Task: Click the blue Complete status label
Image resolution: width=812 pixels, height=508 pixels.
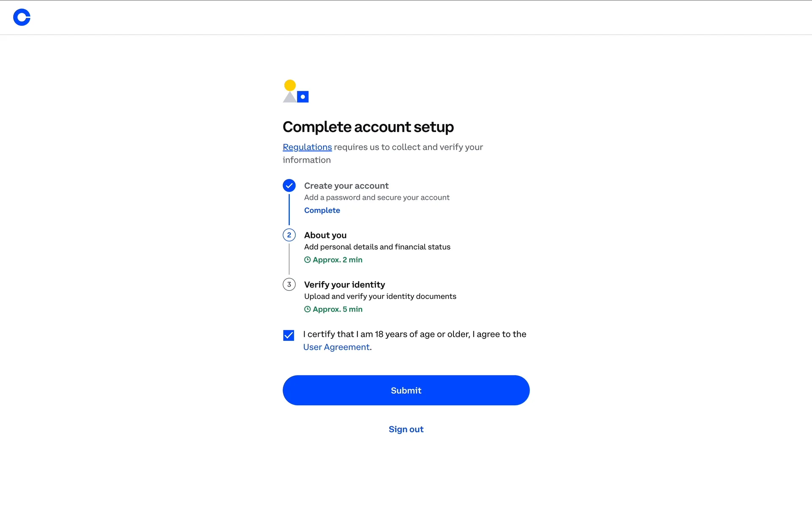Action: (322, 210)
